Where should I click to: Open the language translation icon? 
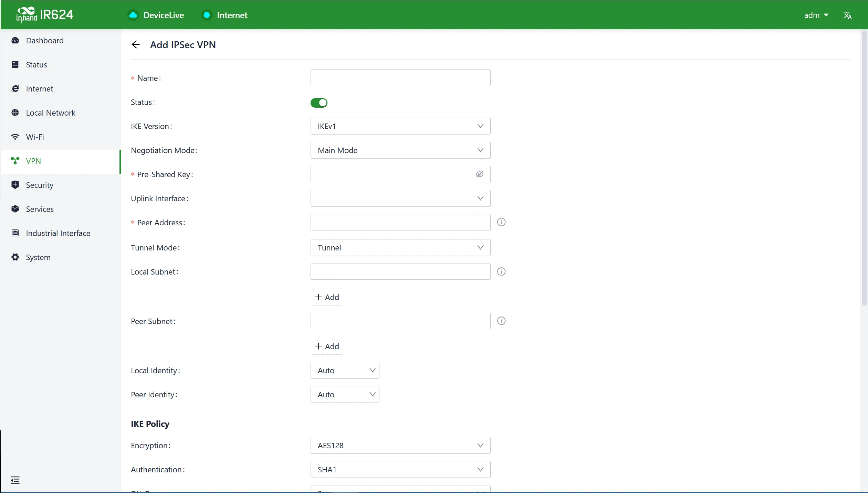(847, 15)
